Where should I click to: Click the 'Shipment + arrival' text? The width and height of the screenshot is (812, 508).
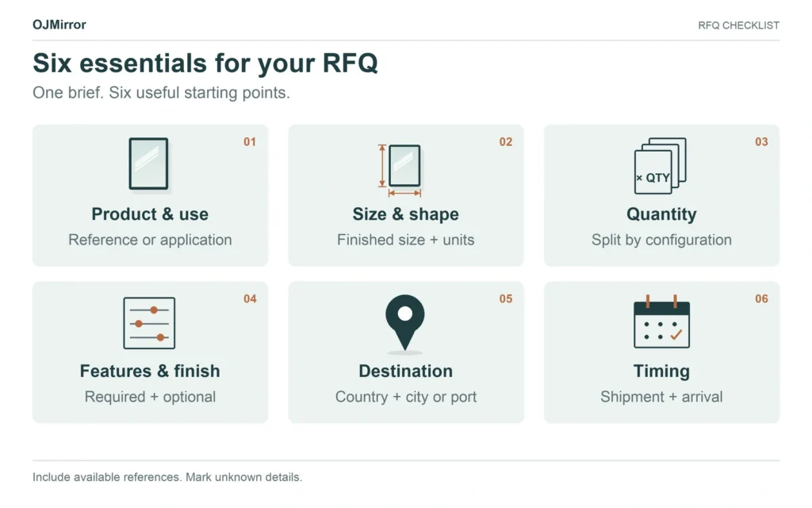661,397
